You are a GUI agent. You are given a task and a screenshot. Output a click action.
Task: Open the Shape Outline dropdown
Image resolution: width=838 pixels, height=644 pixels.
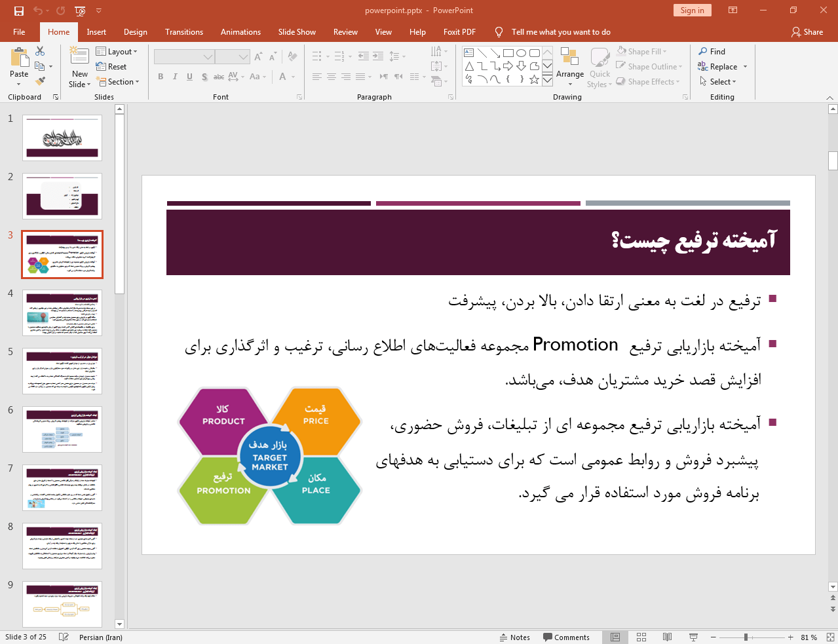click(649, 67)
